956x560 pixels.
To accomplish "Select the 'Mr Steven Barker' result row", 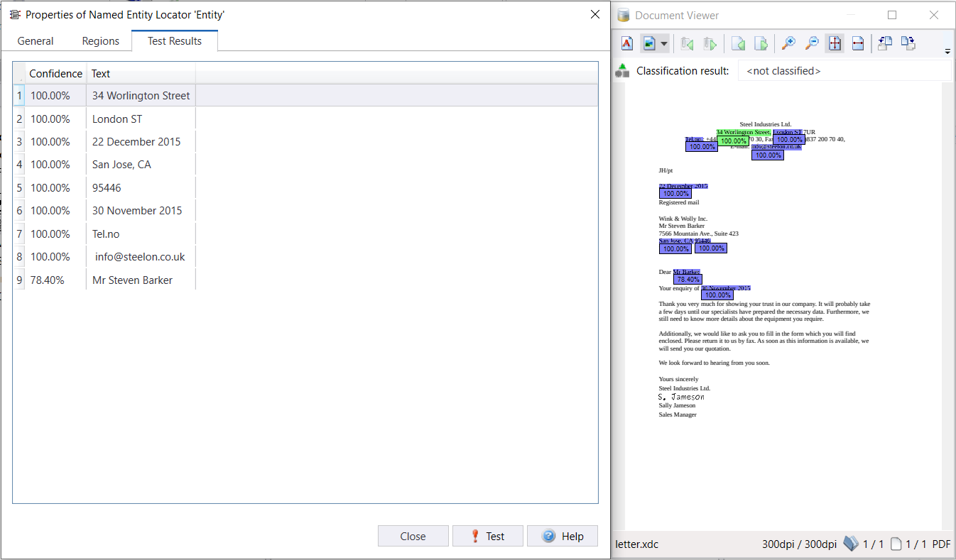I will pos(132,280).
